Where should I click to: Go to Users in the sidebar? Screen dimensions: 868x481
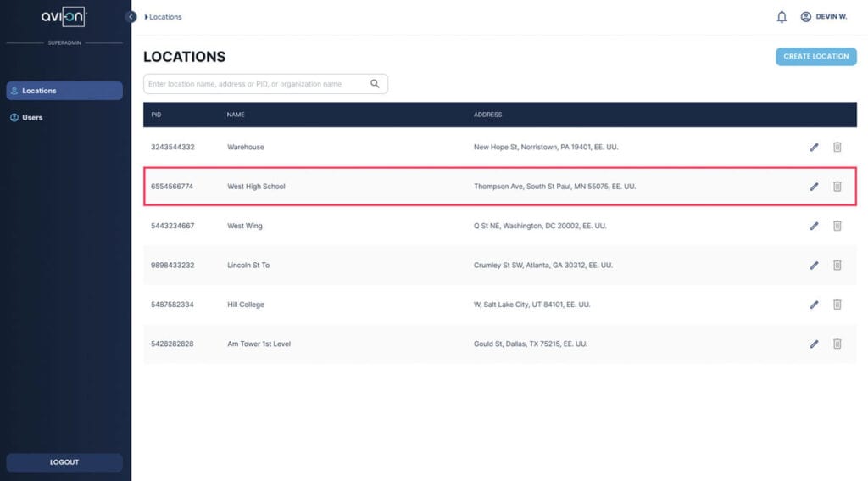point(32,118)
